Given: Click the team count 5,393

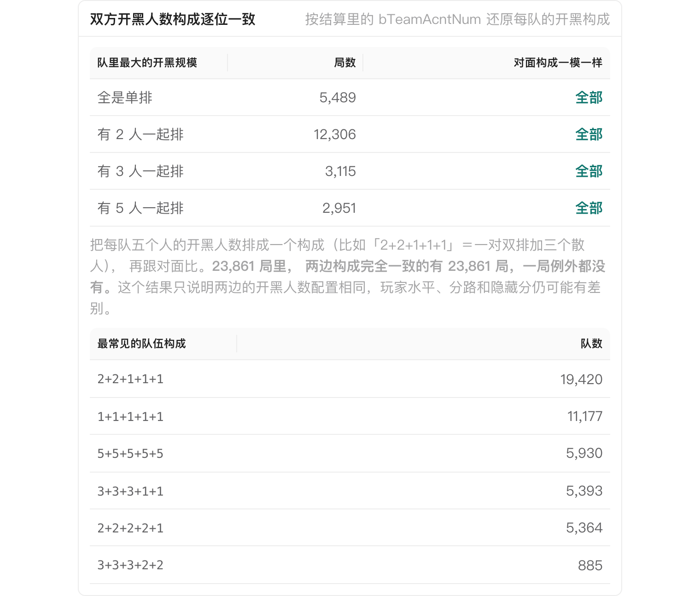Looking at the screenshot, I should (x=584, y=491).
